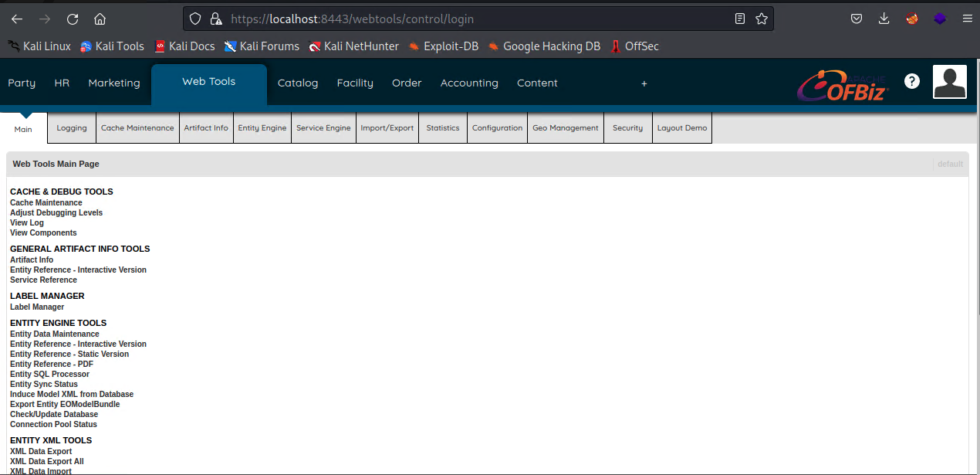The image size is (980, 475).
Task: Open the Security tab
Action: tap(627, 128)
